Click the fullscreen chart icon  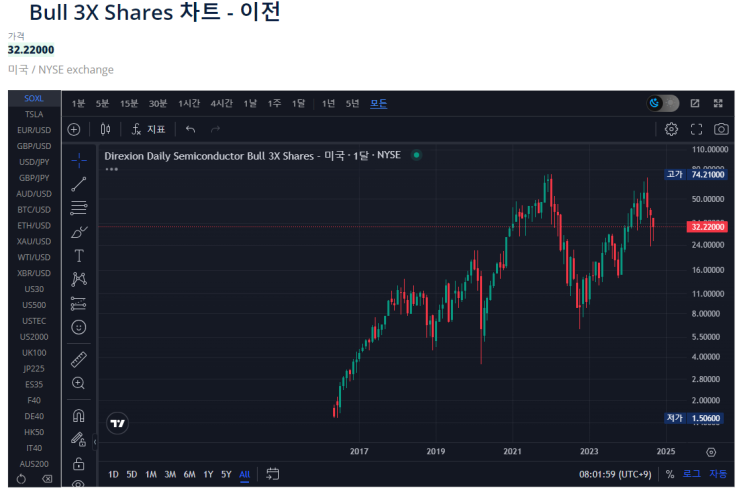tap(696, 129)
